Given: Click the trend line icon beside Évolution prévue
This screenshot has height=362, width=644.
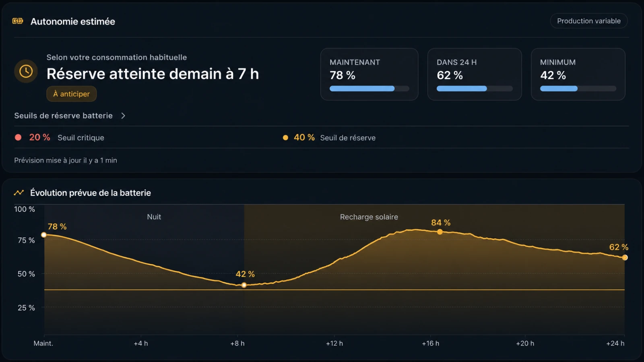Looking at the screenshot, I should pyautogui.click(x=19, y=193).
